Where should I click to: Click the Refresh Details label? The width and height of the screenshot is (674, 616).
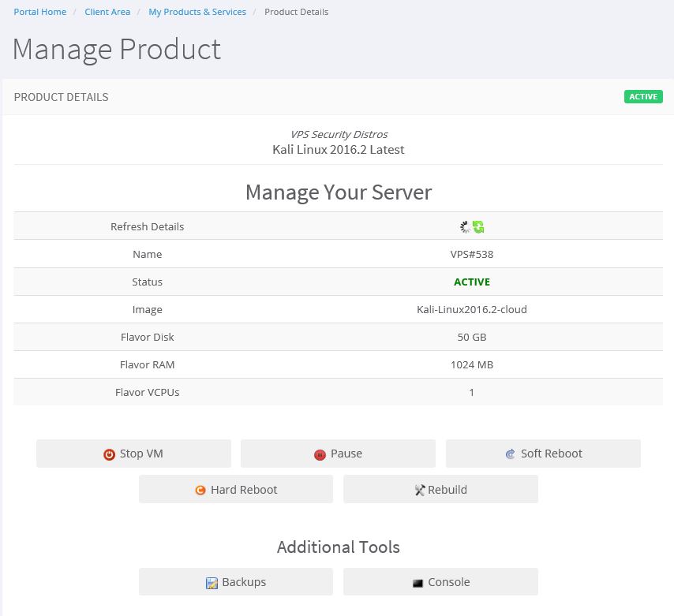(147, 226)
